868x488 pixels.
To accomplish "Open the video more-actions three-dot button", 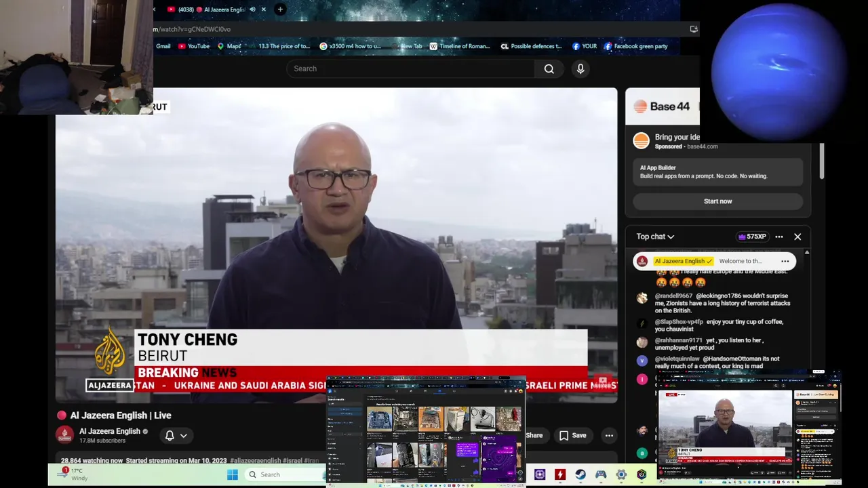I will click(x=609, y=435).
